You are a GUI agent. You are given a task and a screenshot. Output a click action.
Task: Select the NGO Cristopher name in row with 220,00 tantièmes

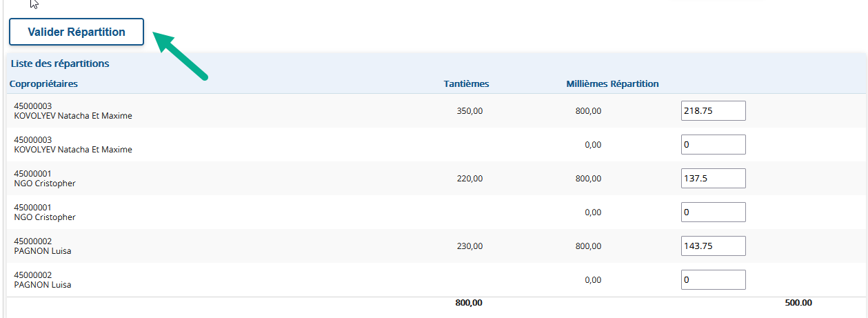click(x=45, y=183)
